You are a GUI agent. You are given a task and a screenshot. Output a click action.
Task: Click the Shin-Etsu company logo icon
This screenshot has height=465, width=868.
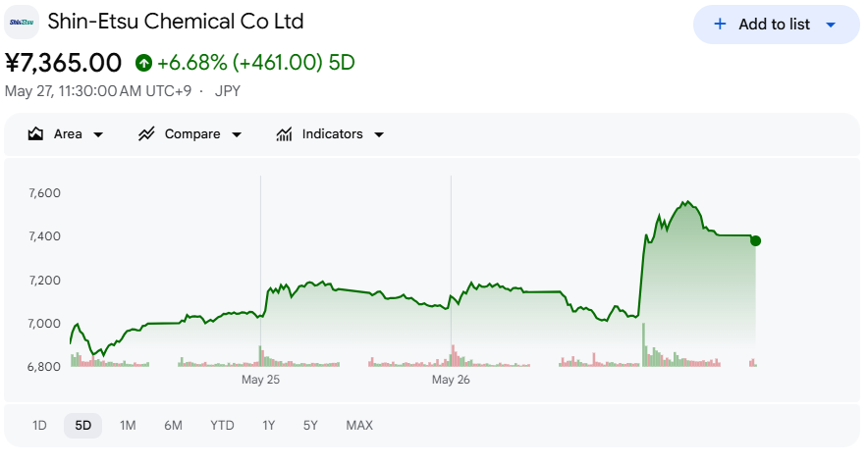click(22, 23)
